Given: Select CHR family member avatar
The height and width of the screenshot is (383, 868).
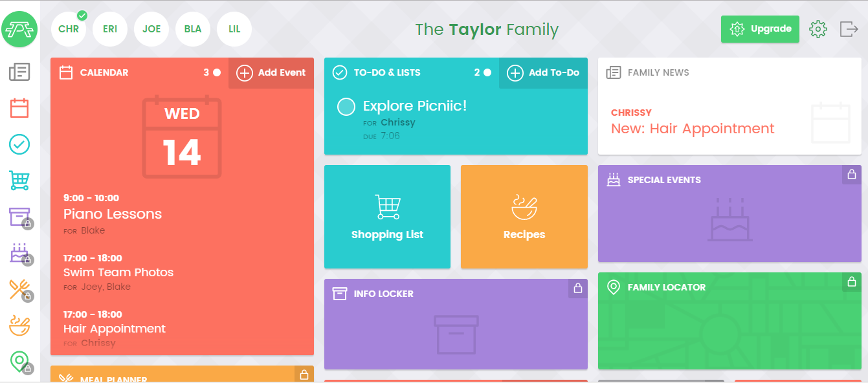Looking at the screenshot, I should point(69,29).
